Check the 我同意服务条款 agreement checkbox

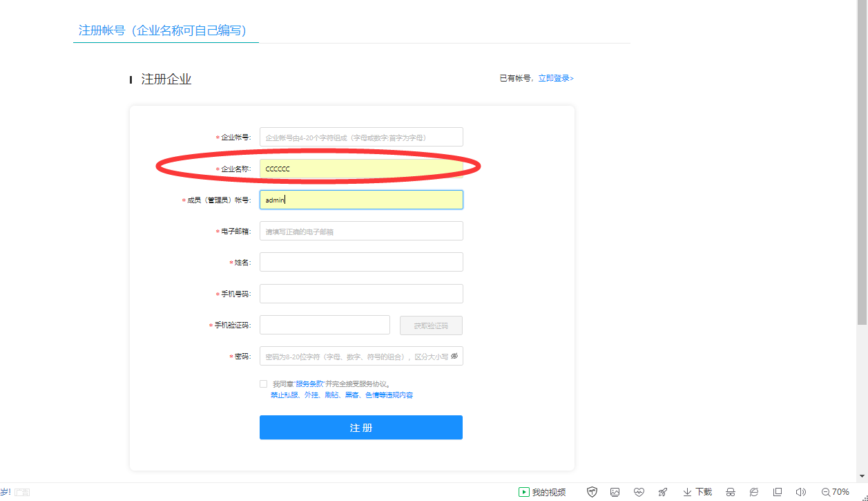point(263,384)
